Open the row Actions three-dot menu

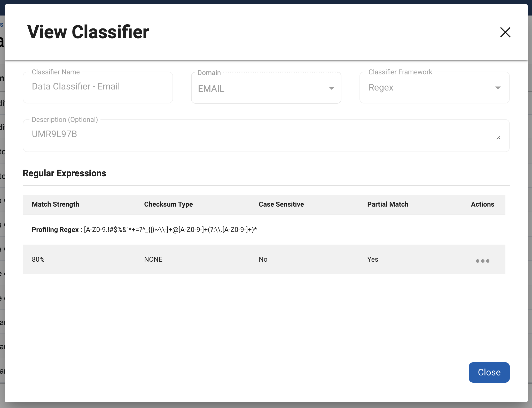[482, 261]
